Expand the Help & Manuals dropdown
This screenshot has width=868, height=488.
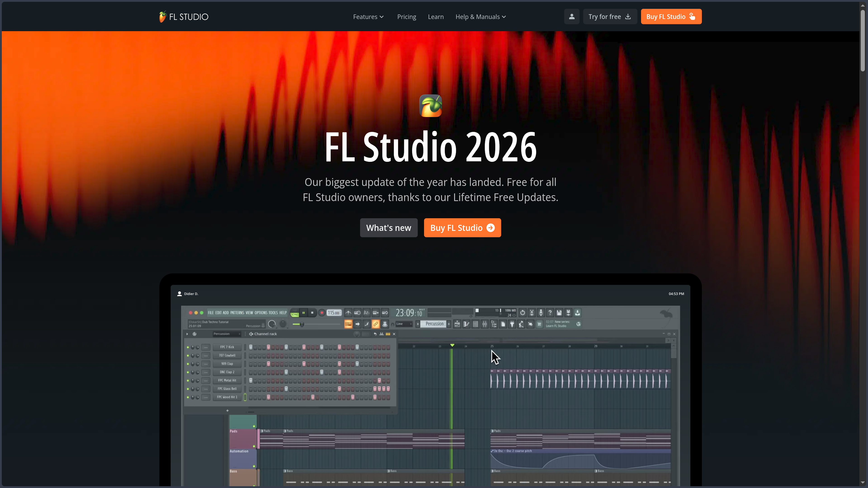coord(481,17)
